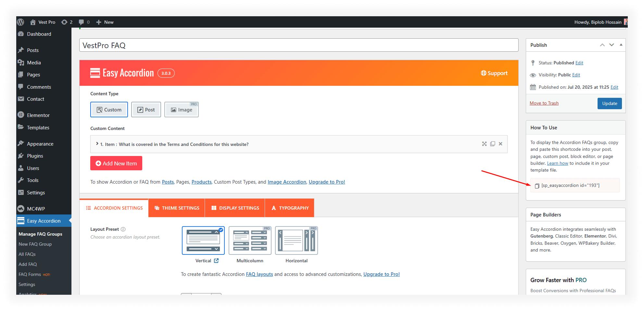
Task: Remove accordion item 1 with X icon
Action: pos(500,144)
